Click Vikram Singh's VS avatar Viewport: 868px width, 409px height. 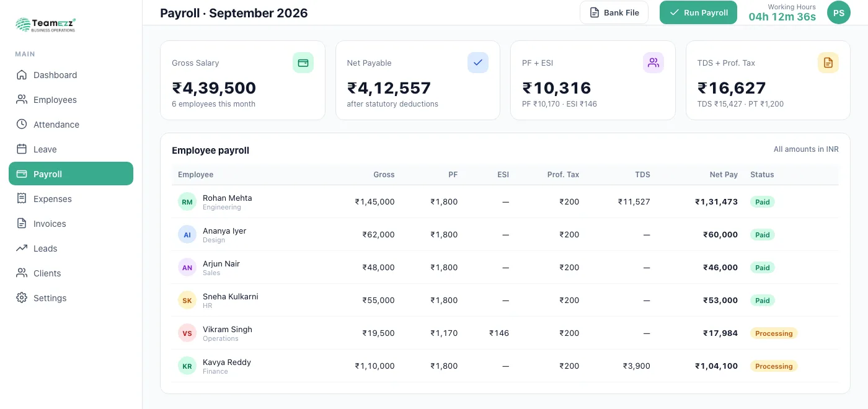tap(187, 333)
